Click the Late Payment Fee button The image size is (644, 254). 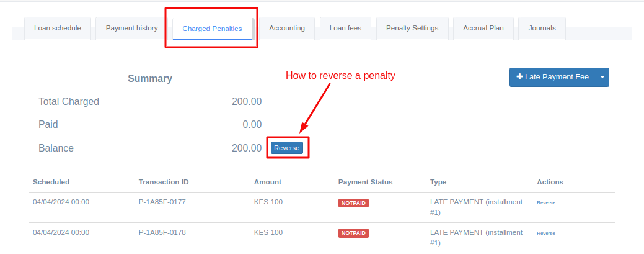[x=553, y=78]
